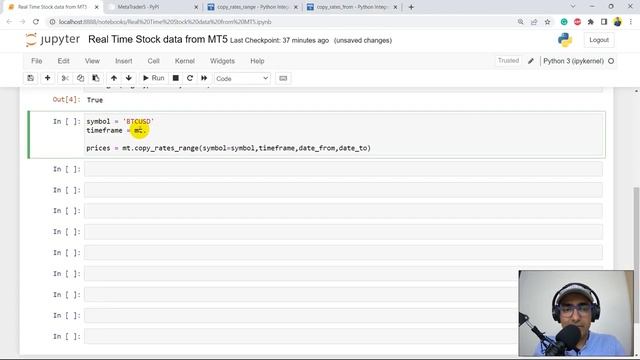Go back in browser history
Image resolution: width=640 pixels, height=360 pixels.
pos(9,22)
